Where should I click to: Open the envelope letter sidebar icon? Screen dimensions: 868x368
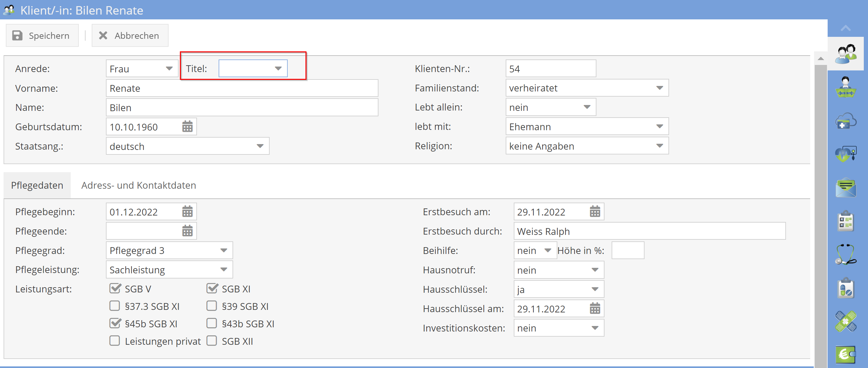point(845,188)
